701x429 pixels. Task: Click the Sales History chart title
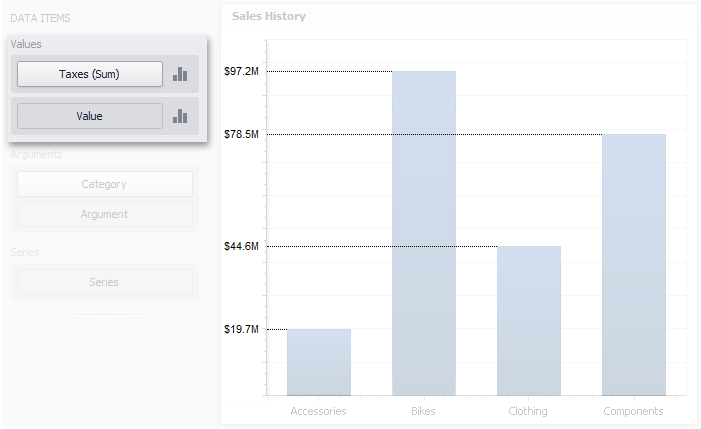pyautogui.click(x=269, y=16)
